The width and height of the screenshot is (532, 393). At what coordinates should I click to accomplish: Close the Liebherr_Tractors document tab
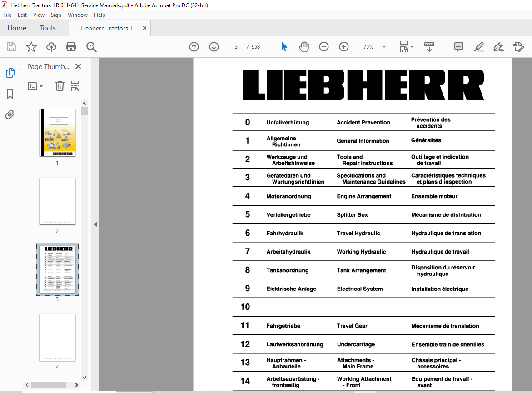[x=144, y=28]
